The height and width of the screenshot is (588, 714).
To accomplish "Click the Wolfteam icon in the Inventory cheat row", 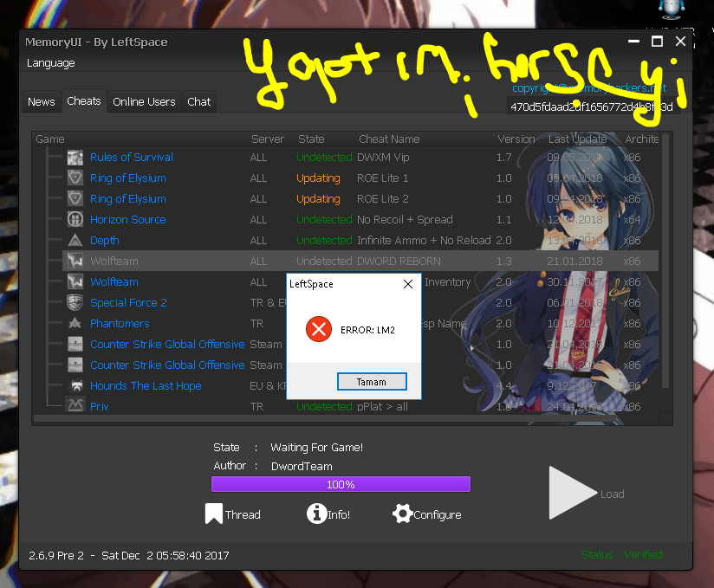I will coord(75,281).
